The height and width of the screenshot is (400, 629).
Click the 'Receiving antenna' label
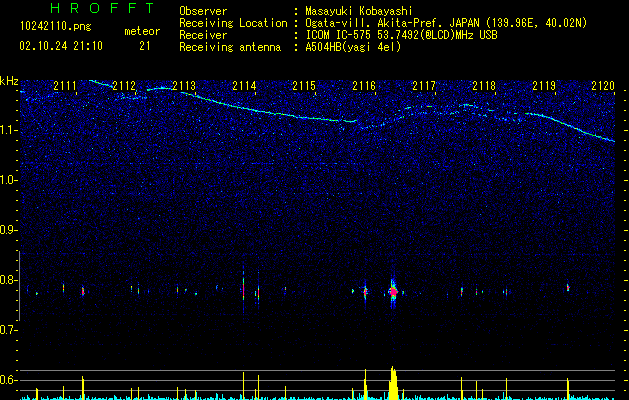230,47
